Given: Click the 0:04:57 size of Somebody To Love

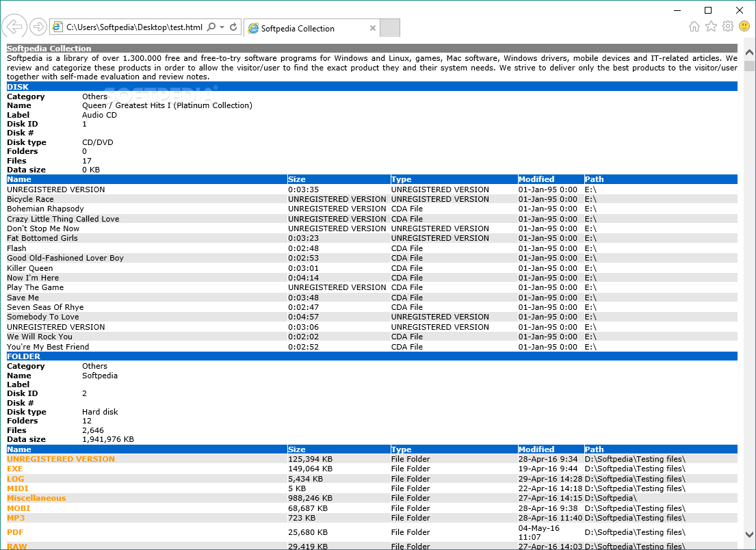Looking at the screenshot, I should (303, 317).
